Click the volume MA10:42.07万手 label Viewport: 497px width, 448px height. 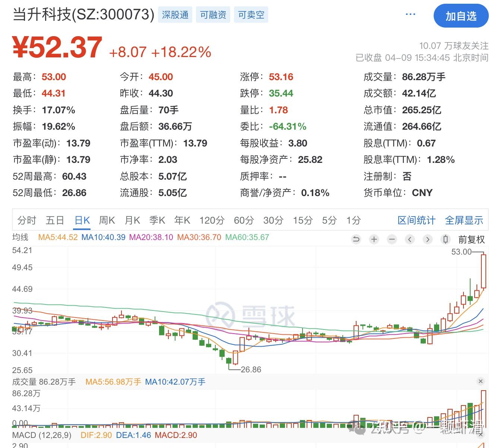click(x=175, y=382)
